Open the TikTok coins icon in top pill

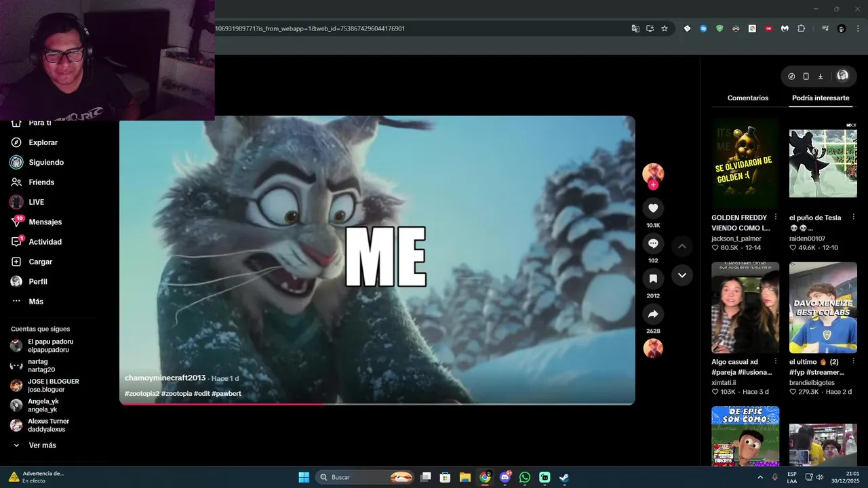(791, 76)
